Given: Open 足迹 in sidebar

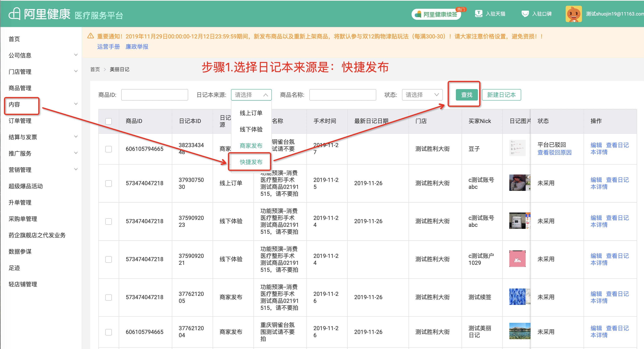Looking at the screenshot, I should [x=14, y=268].
